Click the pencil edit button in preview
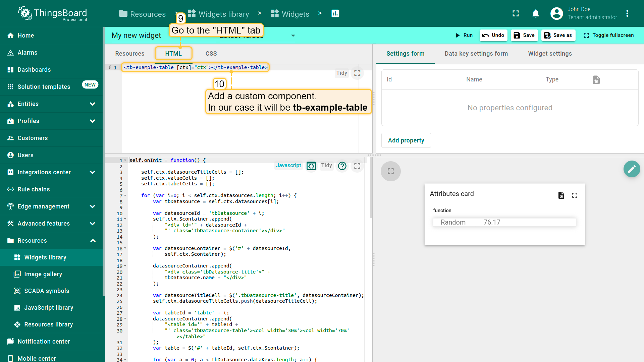644x362 pixels. pyautogui.click(x=632, y=169)
